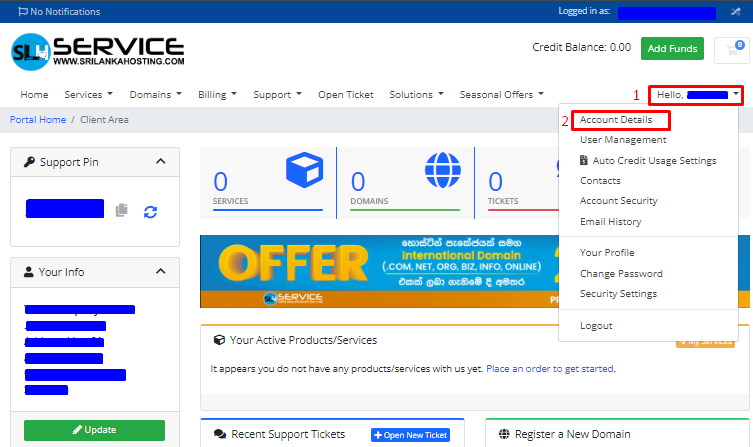The height and width of the screenshot is (447, 753).
Task: Open the Domains globe stat tile
Action: click(405, 180)
